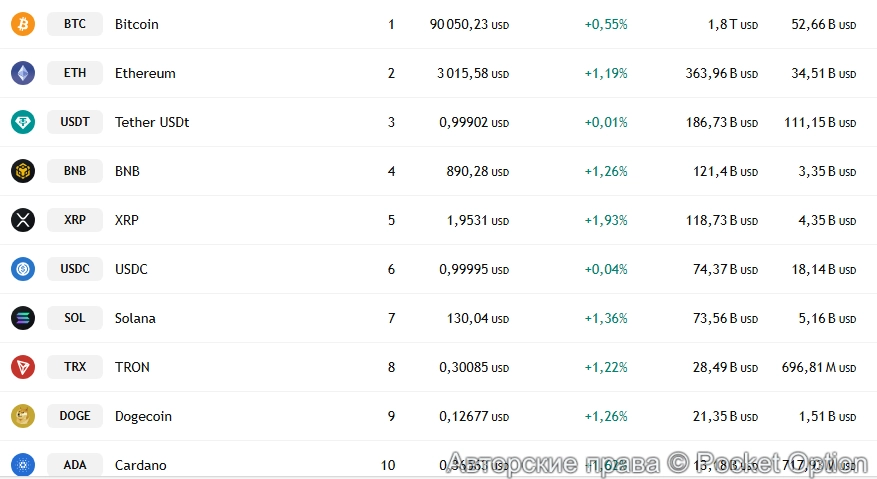Click the BNB coin icon
The image size is (877, 479).
click(x=23, y=171)
